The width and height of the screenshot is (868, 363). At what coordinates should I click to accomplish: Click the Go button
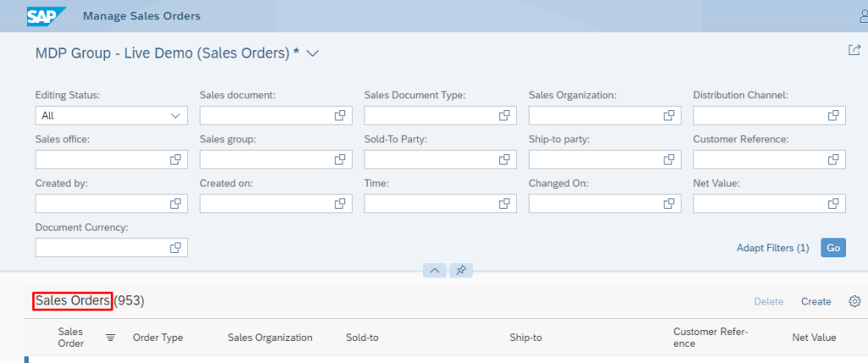tap(833, 248)
